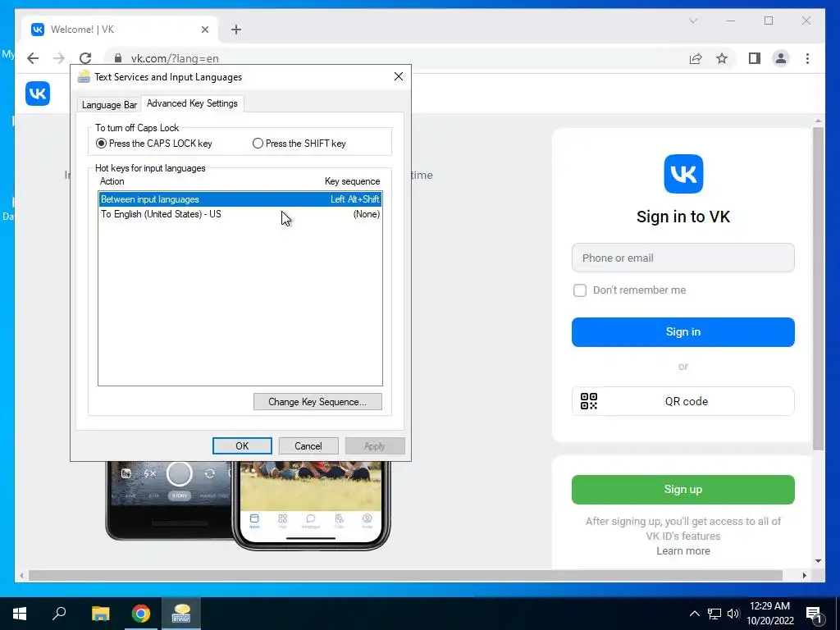Click scroll right arrow on horizontal scrollbar
This screenshot has width=840, height=630.
point(804,575)
